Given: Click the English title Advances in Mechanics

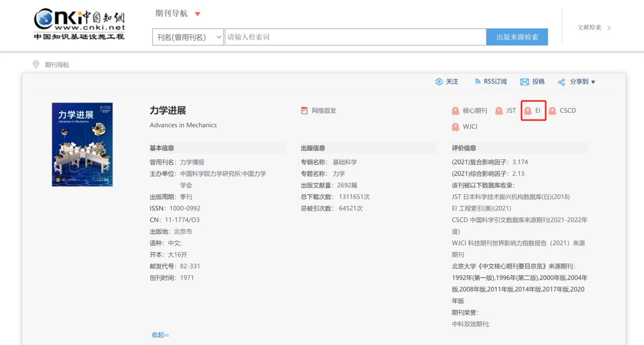Looking at the screenshot, I should tap(183, 125).
